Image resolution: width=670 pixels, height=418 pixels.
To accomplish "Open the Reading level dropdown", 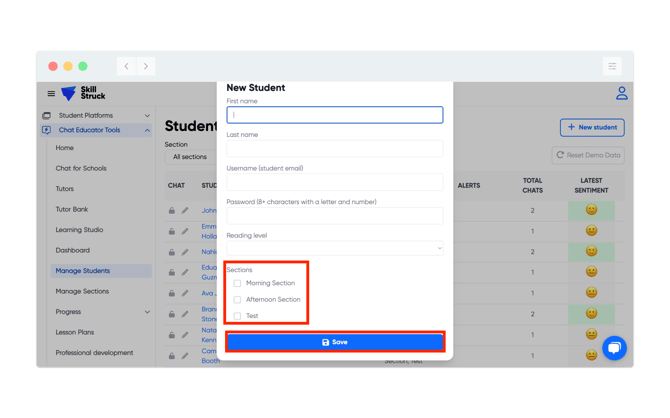I will pyautogui.click(x=334, y=248).
